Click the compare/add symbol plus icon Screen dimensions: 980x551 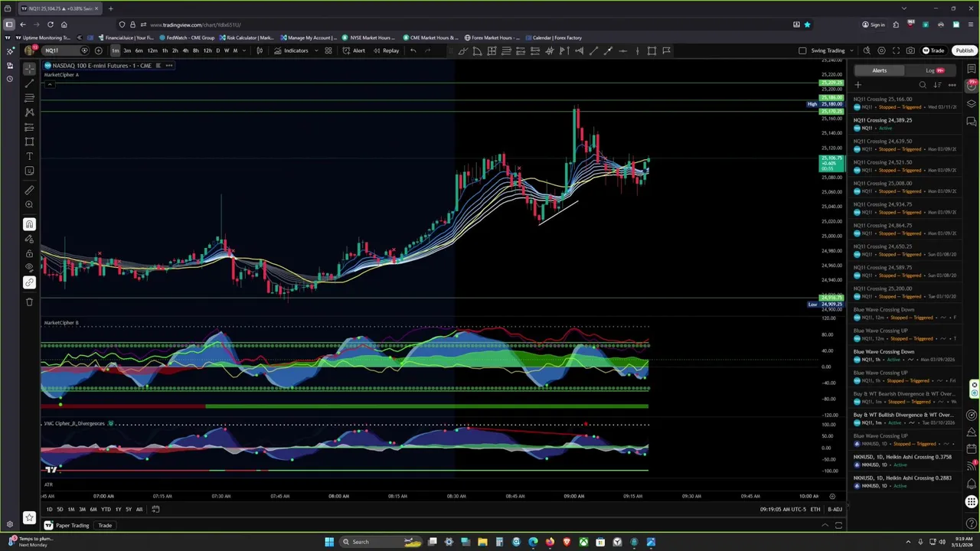(98, 51)
